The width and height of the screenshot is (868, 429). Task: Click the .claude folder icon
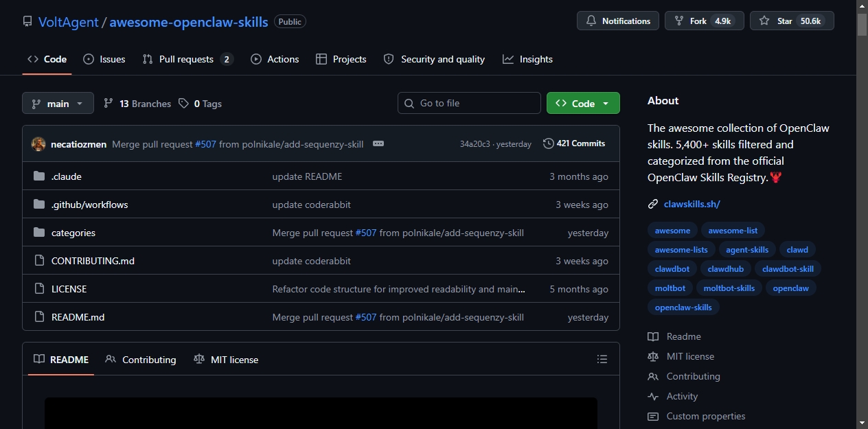point(39,176)
